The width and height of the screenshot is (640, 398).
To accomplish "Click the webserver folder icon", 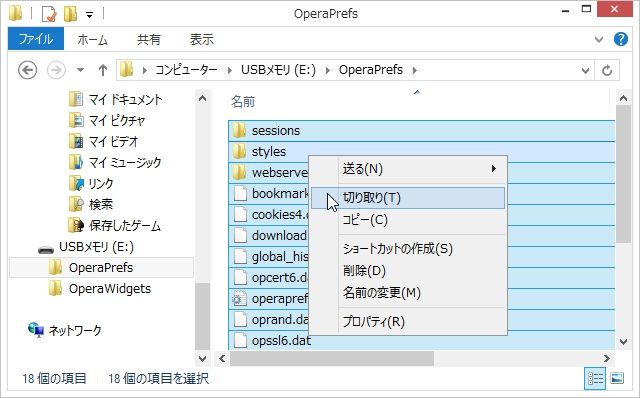I will [x=240, y=173].
